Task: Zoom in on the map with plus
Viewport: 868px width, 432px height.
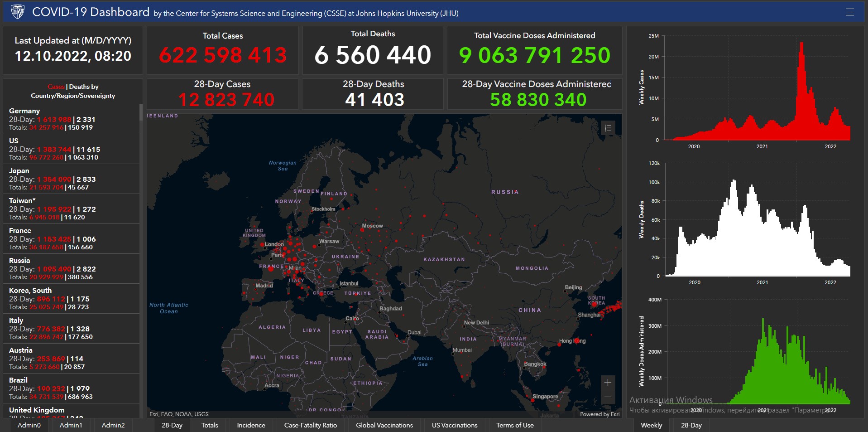Action: click(608, 383)
